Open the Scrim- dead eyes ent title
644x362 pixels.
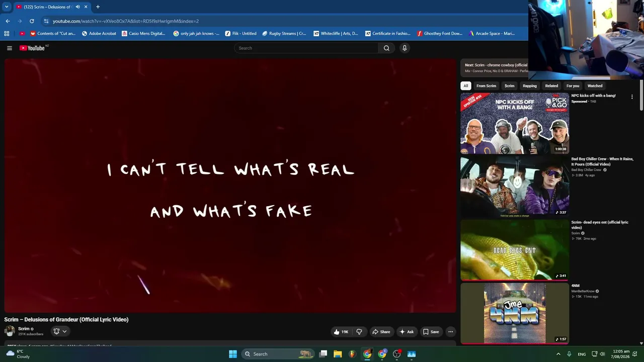[x=600, y=225]
